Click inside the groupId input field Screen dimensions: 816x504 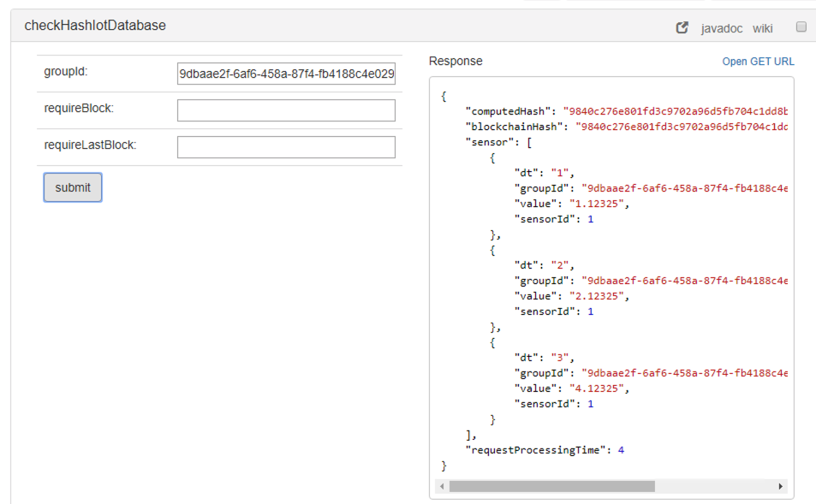pos(285,74)
